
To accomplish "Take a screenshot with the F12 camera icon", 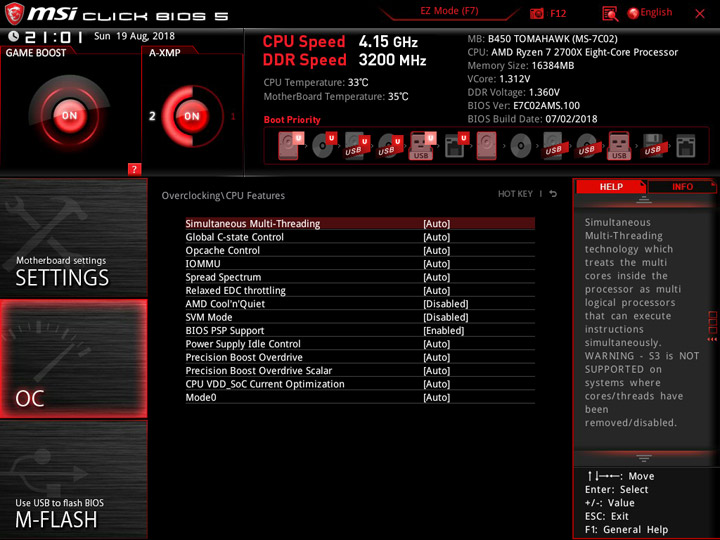I will point(536,14).
